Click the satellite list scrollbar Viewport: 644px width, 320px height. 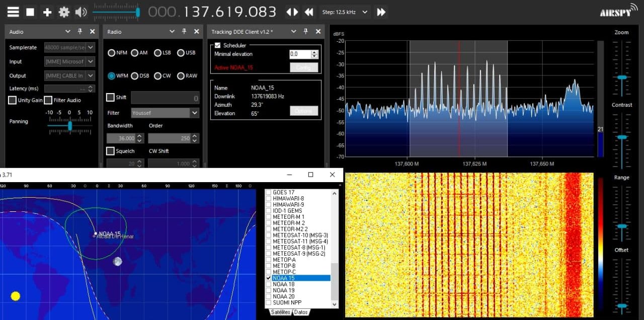pyautogui.click(x=335, y=249)
